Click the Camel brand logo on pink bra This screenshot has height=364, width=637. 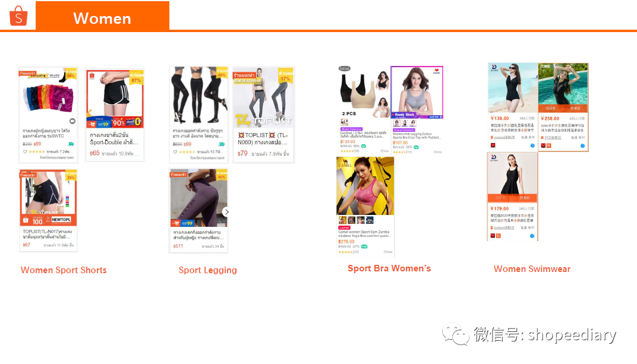click(x=345, y=163)
